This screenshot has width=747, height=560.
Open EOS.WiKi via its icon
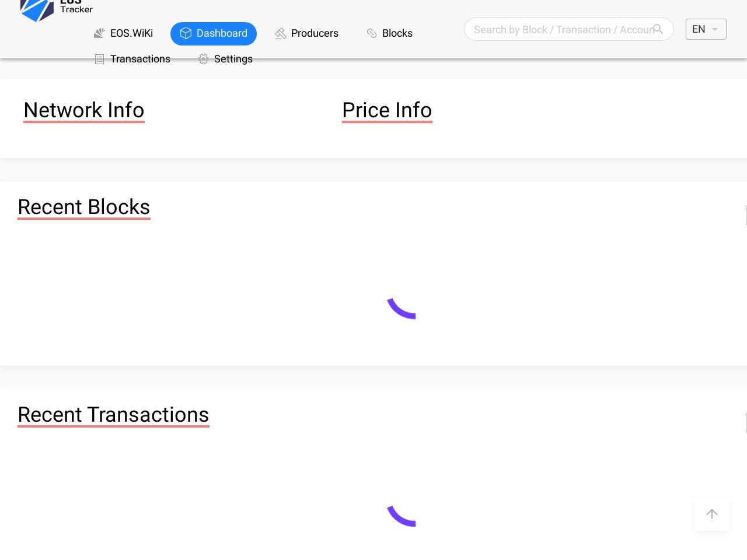coord(99,33)
